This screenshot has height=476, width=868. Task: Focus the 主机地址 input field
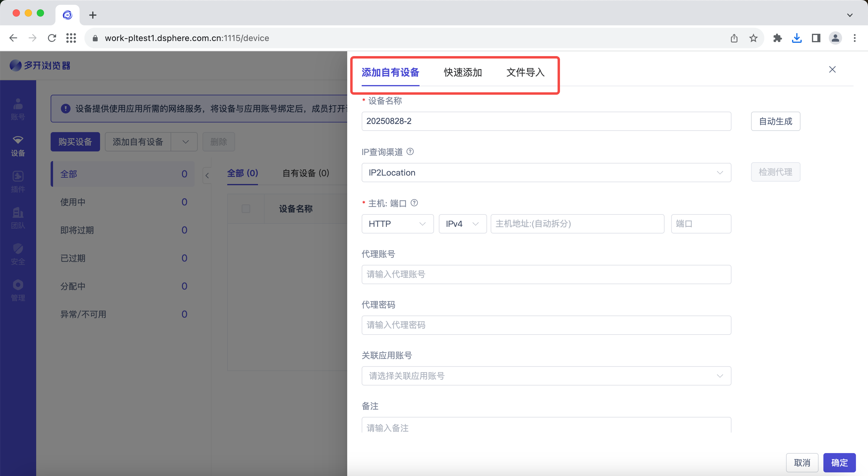[577, 224]
